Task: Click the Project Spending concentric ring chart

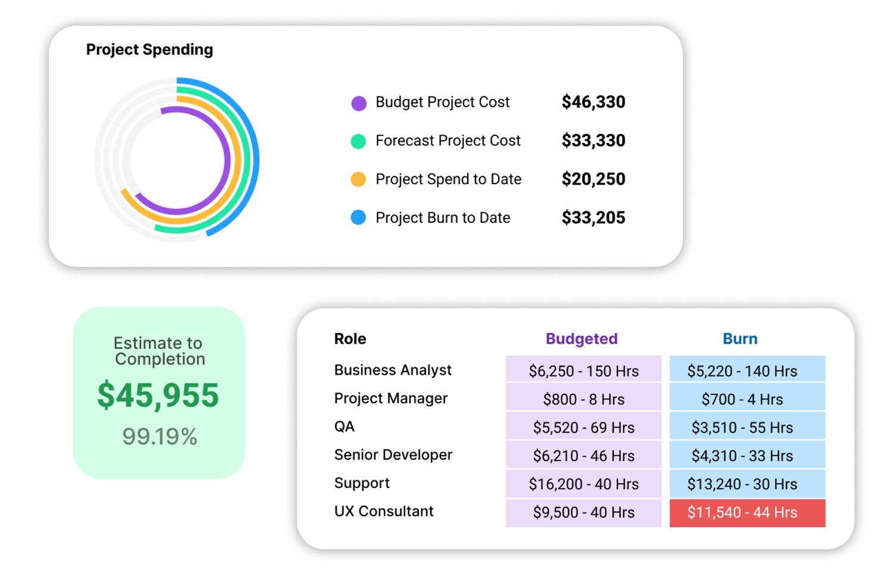Action: click(177, 160)
